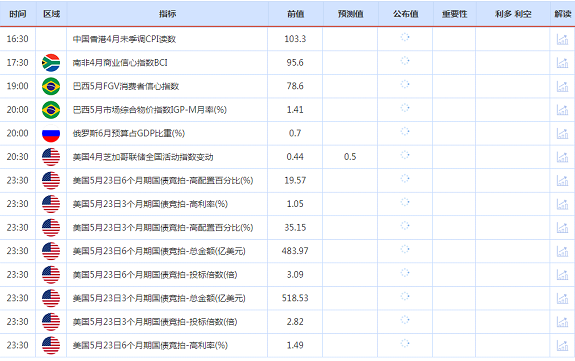
Task: Click Brazil flag beside IGP-M月率 indicator
Action: [51, 110]
